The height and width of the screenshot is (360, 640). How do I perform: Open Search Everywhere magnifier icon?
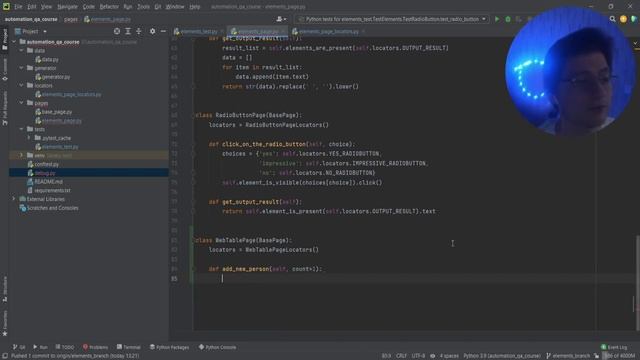click(612, 19)
